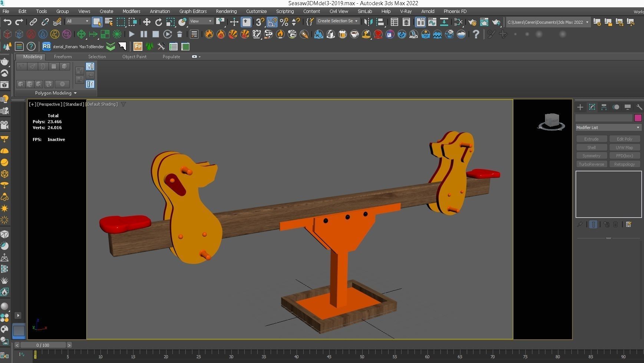
Task: Click the UVW Map modifier button
Action: [x=624, y=148]
